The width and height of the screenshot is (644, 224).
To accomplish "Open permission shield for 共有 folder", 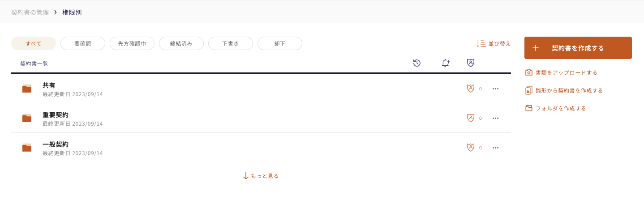I will pyautogui.click(x=471, y=89).
